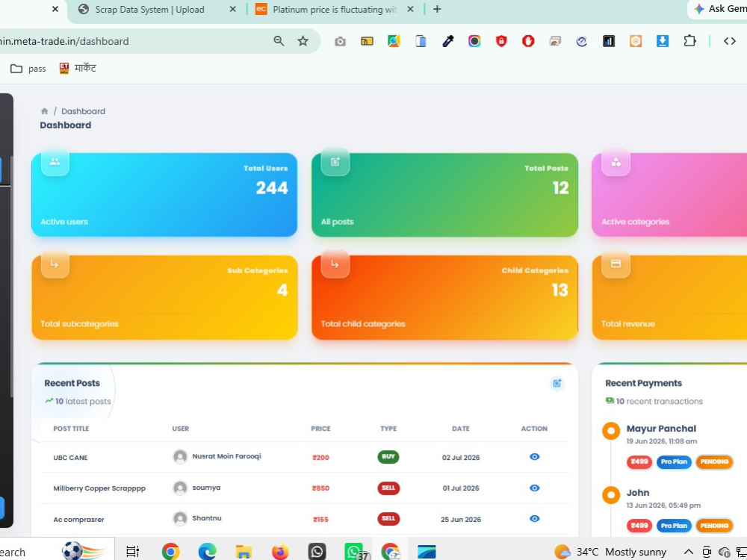Open the eyedropper color picker extension
Viewport: 747px width, 560px height.
447,41
